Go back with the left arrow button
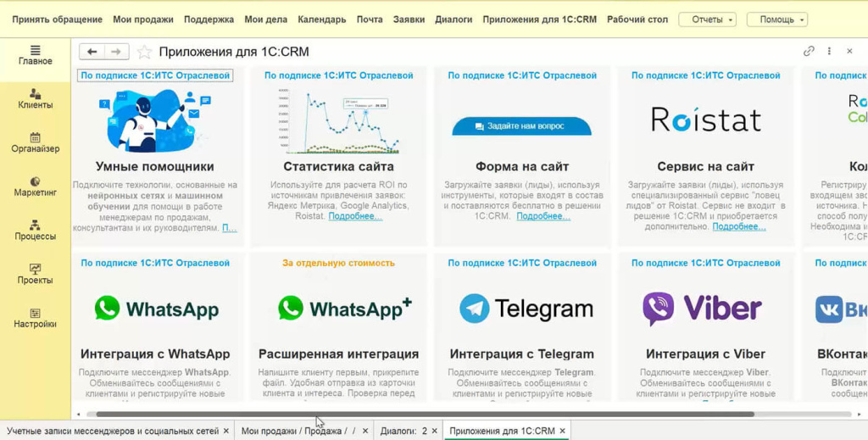868x440 pixels. 92,52
